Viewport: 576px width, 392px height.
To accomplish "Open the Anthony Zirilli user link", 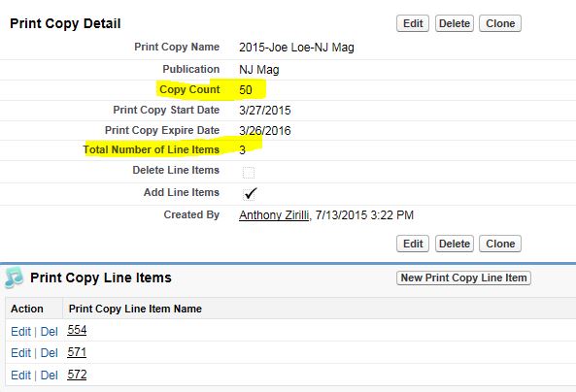I will (x=274, y=215).
